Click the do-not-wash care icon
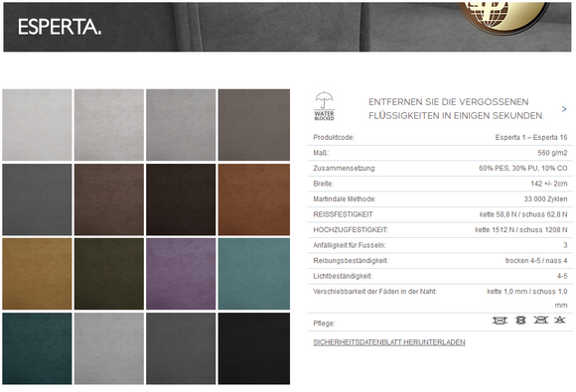The image size is (576, 392). (500, 321)
